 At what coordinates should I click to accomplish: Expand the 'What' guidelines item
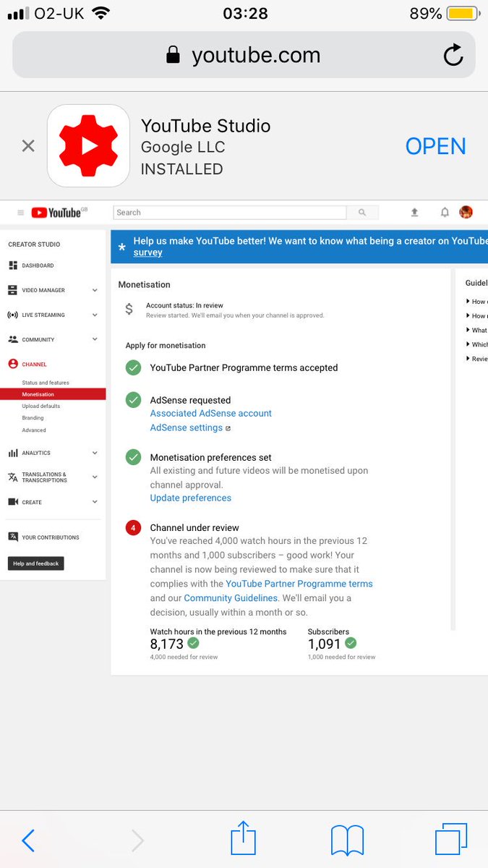477,330
